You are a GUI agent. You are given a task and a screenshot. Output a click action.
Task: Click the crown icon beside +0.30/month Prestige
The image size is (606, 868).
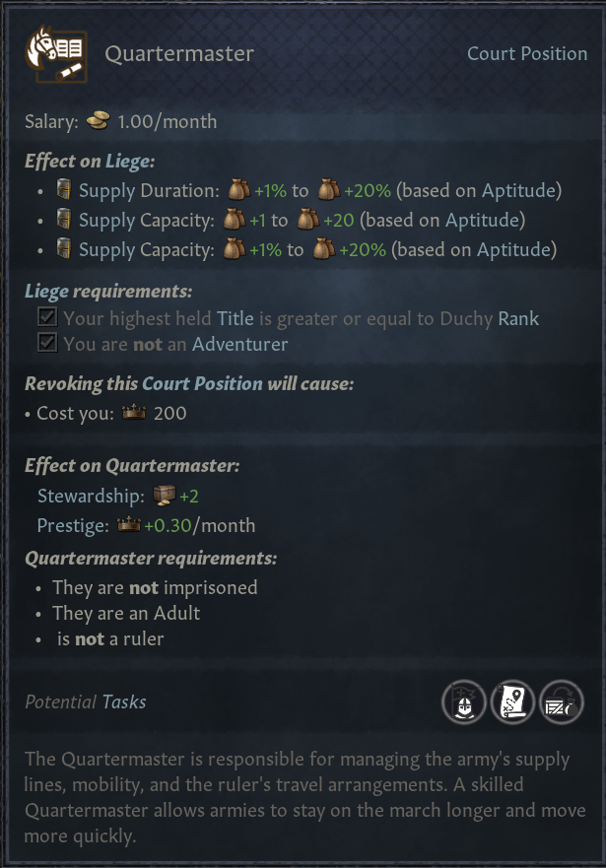pos(128,525)
